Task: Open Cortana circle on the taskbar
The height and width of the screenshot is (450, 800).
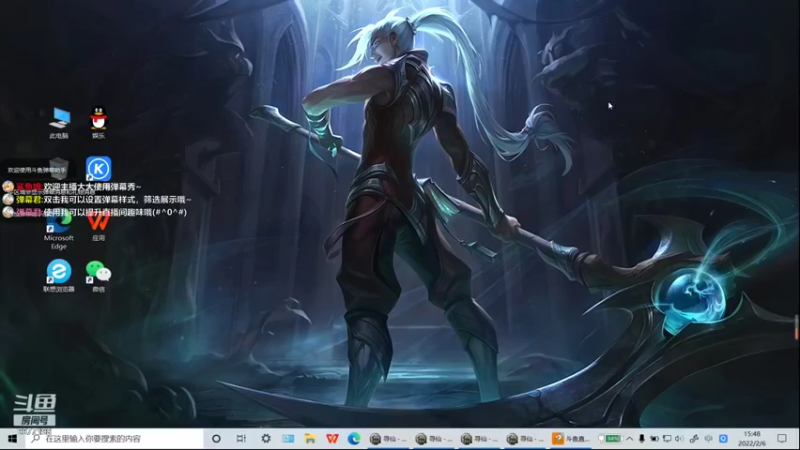Action: coord(216,439)
